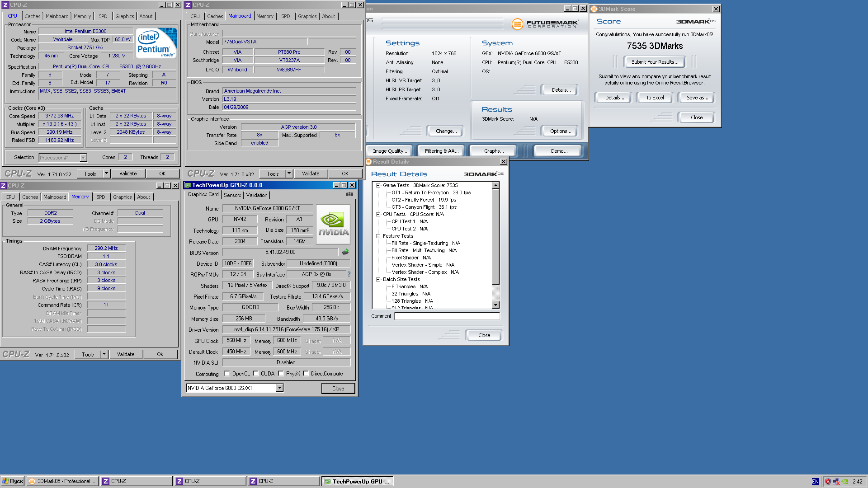Open the Processor #1 selection dropdown
Image resolution: width=868 pixels, height=488 pixels.
pos(83,158)
